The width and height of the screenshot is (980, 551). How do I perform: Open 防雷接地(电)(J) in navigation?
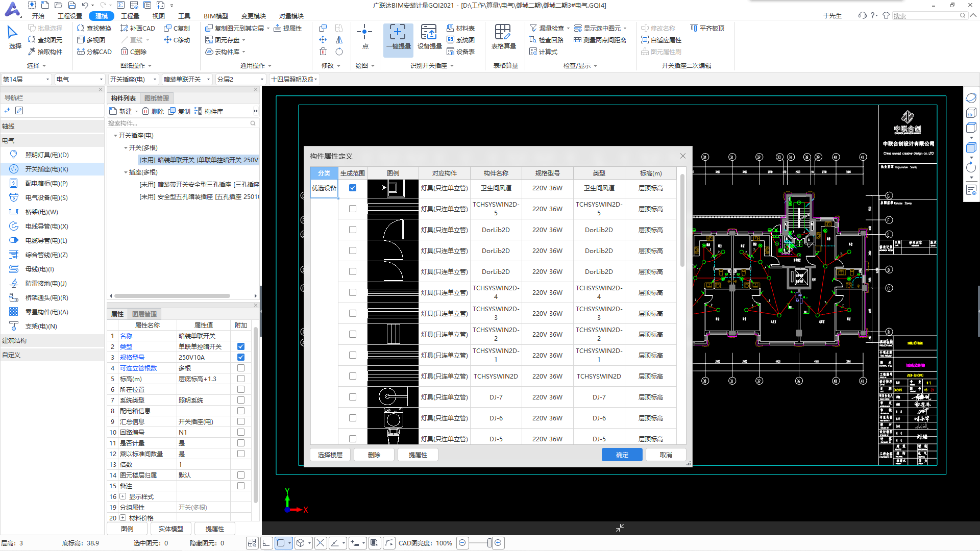[46, 283]
